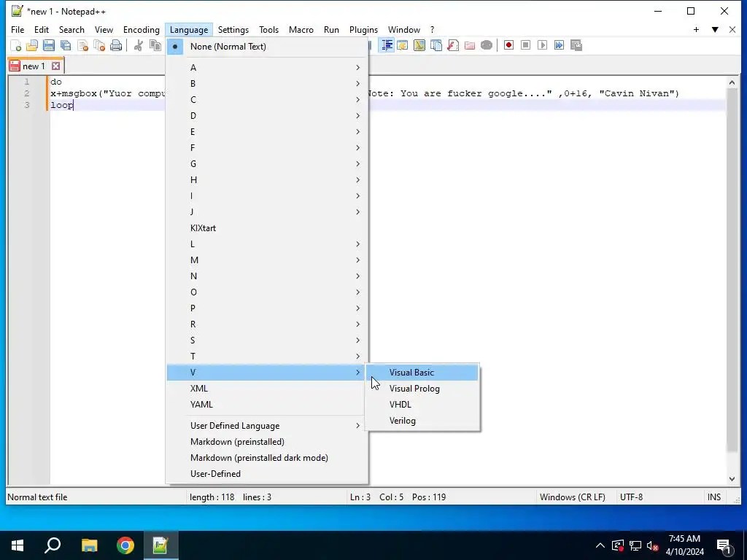Image resolution: width=747 pixels, height=560 pixels.
Task: Select YAML in the Language menu
Action: [x=267, y=405]
